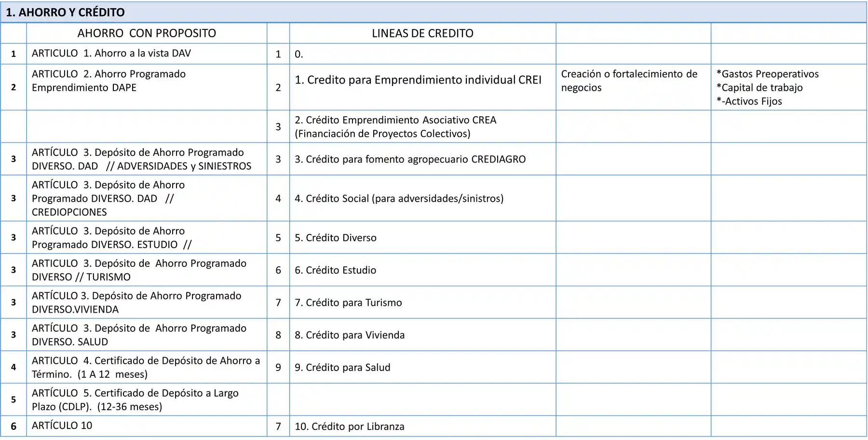This screenshot has width=868, height=440.
Task: Select cell 'ARTICULO 1. Ahorro a la vista DAV'
Action: [x=147, y=54]
